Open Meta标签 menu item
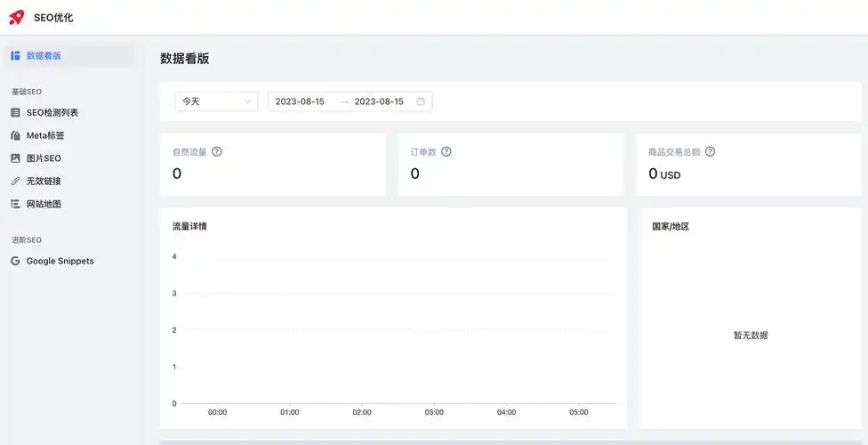 point(45,136)
